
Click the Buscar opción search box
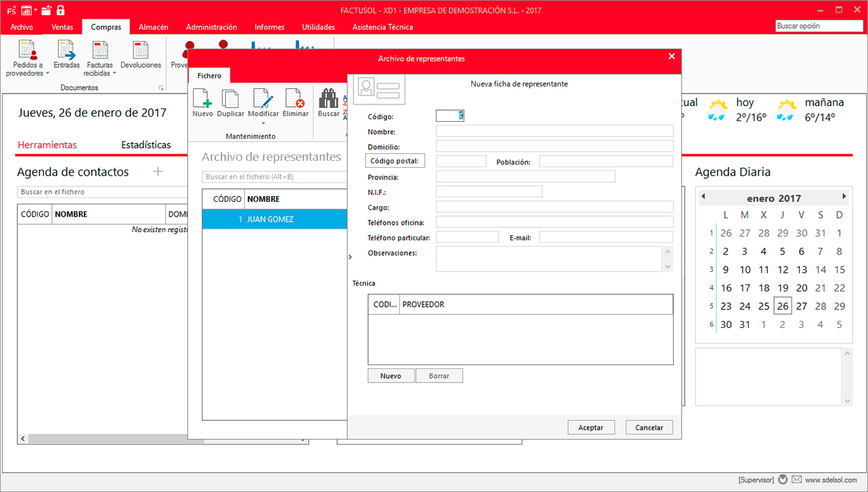(819, 26)
